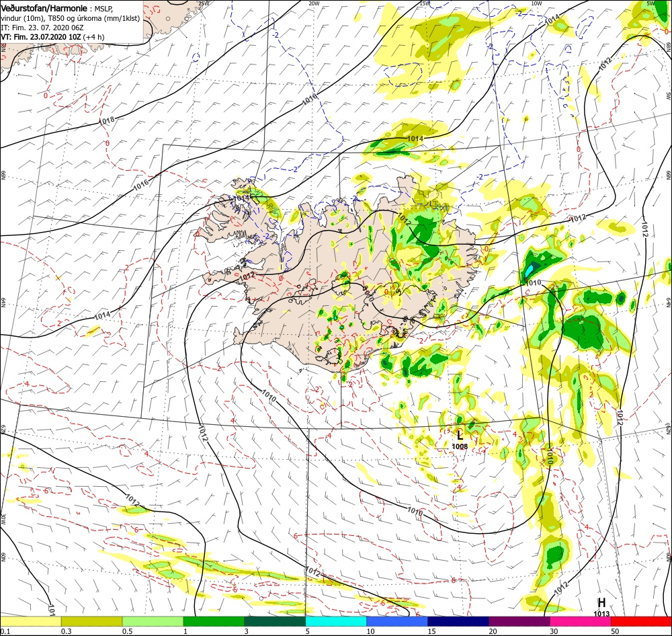
Task: Click the light green 0.5 mm legend swatch
Action: coord(153,621)
